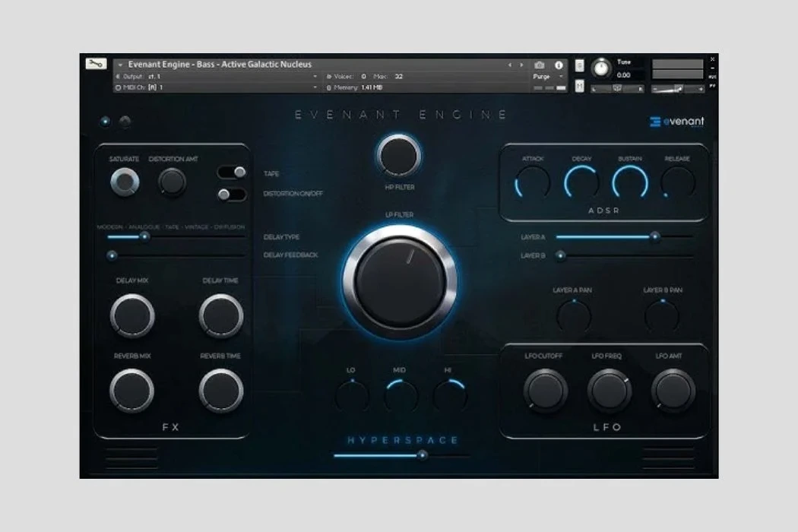Click the LFO Freq knob
798x532 pixels.
pyautogui.click(x=609, y=391)
